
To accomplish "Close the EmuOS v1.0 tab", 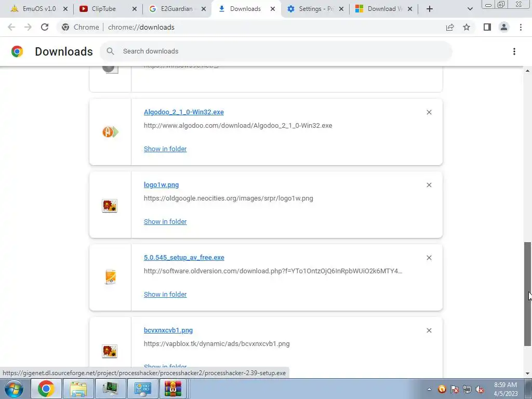I will pos(65,9).
